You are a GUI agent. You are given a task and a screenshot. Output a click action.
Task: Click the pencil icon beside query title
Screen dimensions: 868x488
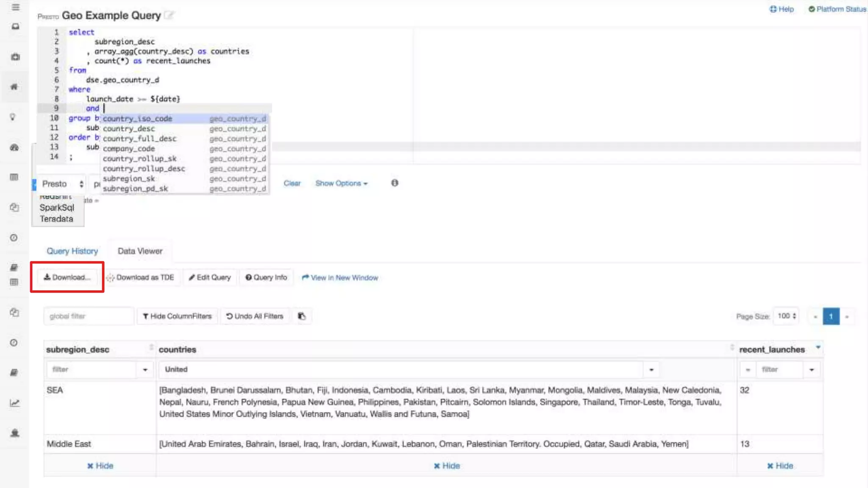[169, 16]
